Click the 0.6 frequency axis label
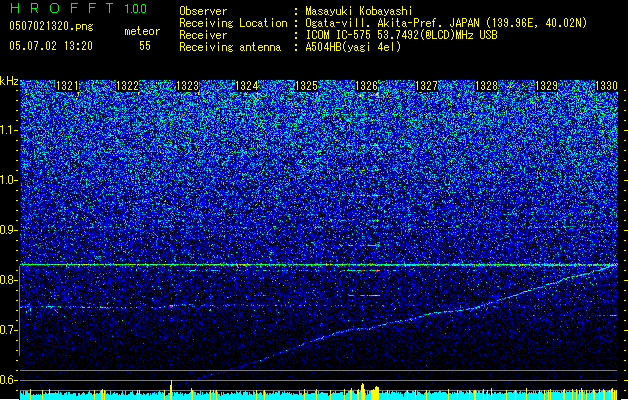Viewport: 629px width, 400px height. 9,380
